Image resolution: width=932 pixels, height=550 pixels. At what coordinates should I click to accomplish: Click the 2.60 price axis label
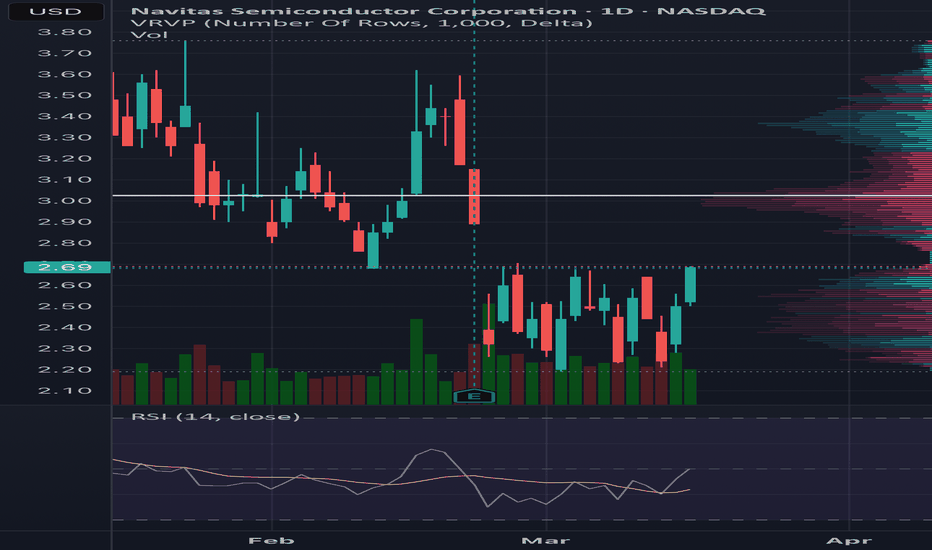pyautogui.click(x=65, y=285)
